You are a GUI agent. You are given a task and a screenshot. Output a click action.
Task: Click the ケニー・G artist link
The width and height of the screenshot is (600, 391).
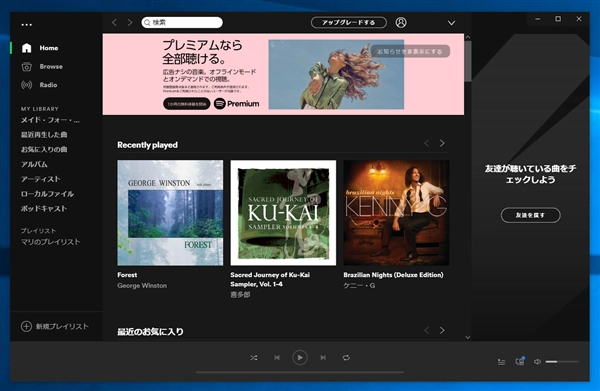point(359,286)
